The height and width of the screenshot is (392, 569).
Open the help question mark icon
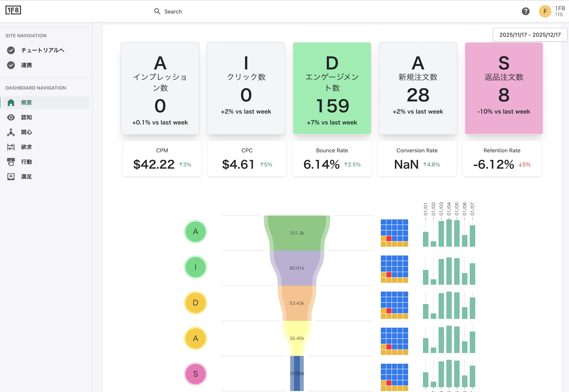coord(525,11)
